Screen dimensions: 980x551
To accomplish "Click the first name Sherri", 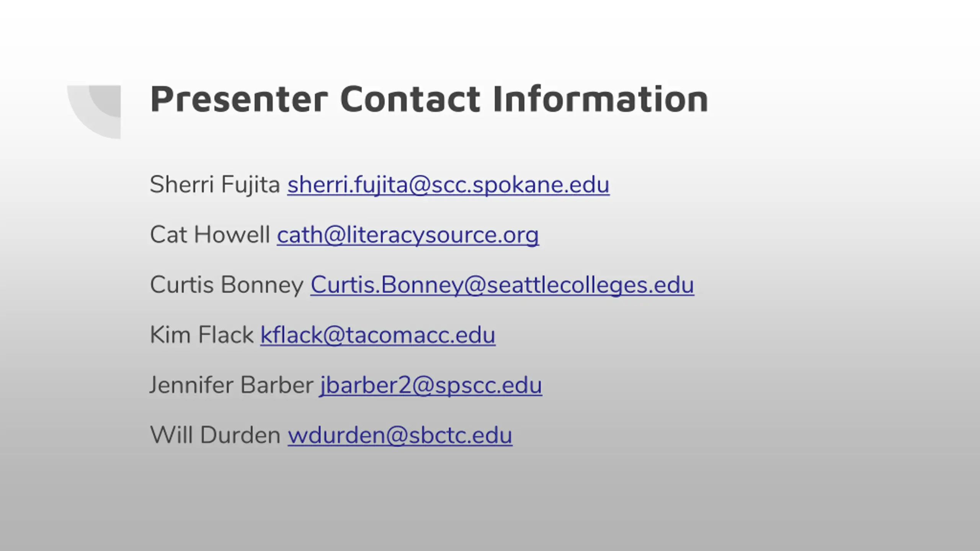I will coord(182,184).
